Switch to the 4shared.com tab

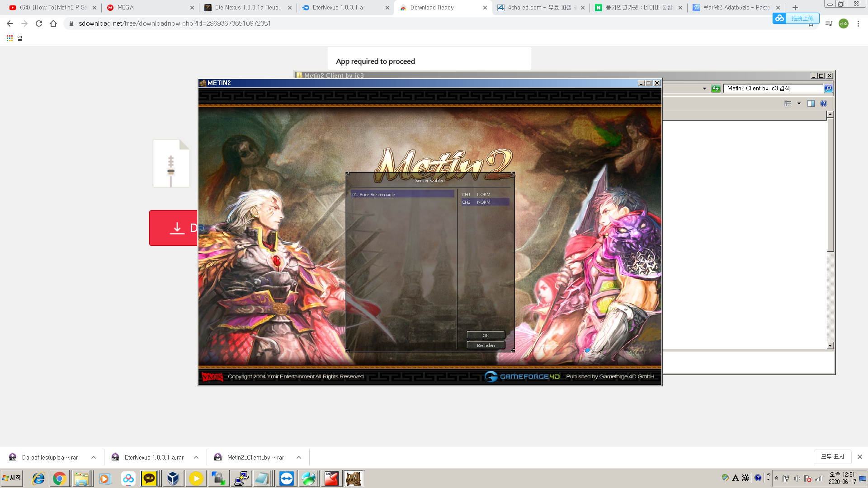(541, 8)
